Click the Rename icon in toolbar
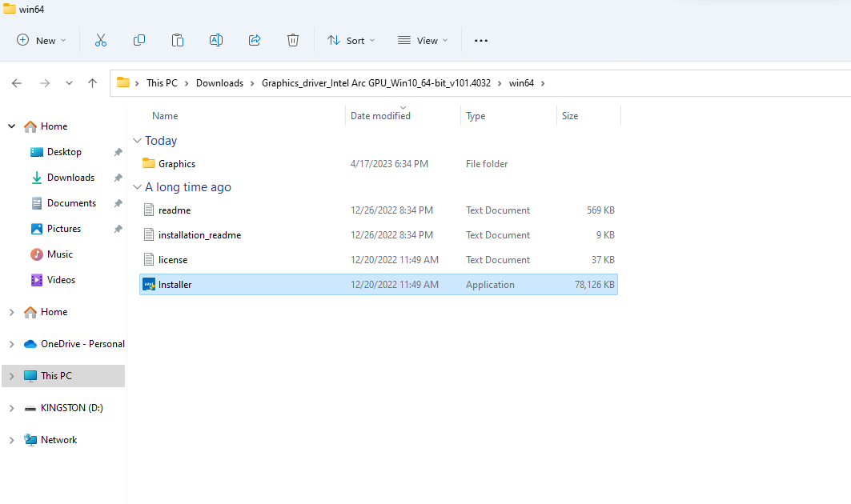 [x=216, y=40]
